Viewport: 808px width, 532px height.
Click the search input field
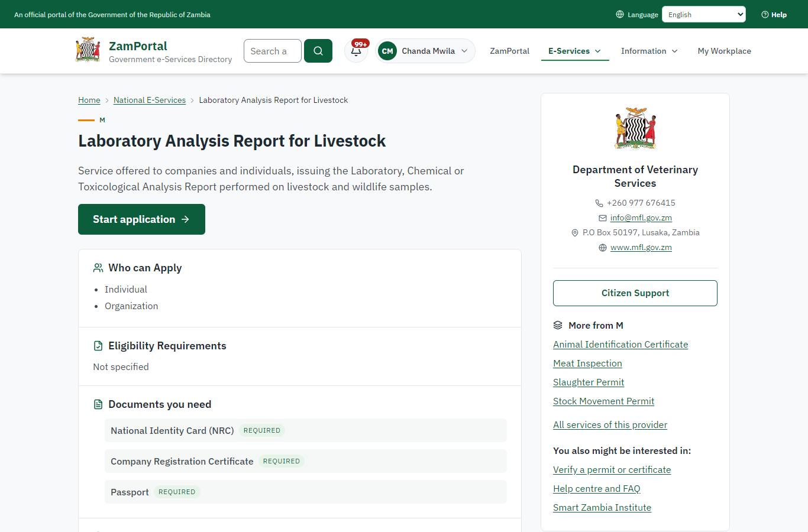273,51
